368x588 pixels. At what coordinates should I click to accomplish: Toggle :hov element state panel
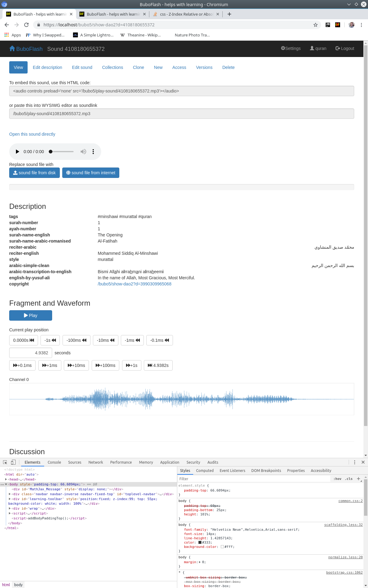(x=337, y=479)
